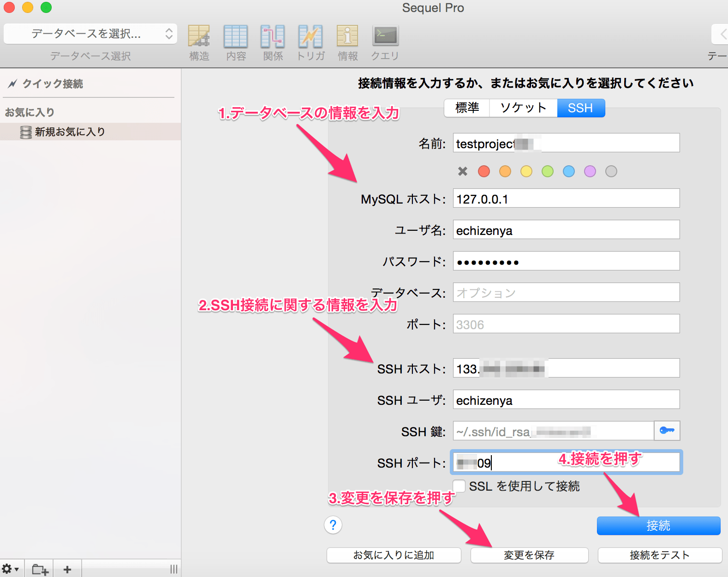The image size is (728, 577).
Task: Open the Triggers (トリガ) view
Action: pos(310,42)
